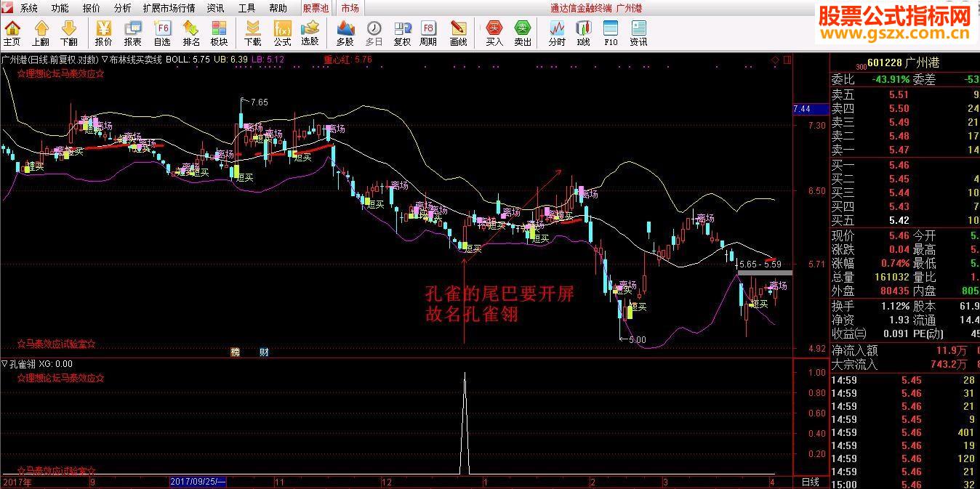
Task: Click the 多日 multi-day clock icon
Action: pos(374,33)
